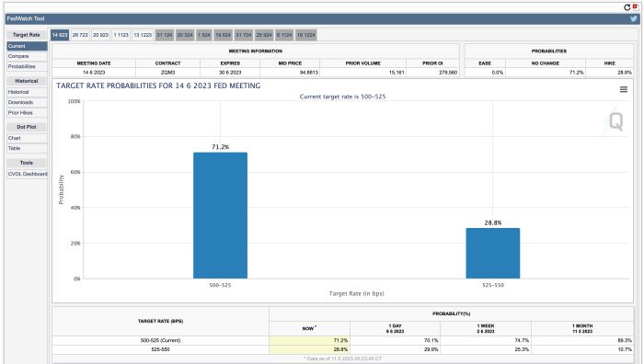644x364 pixels.
Task: Click the 525-550 table row label
Action: [x=160, y=349]
